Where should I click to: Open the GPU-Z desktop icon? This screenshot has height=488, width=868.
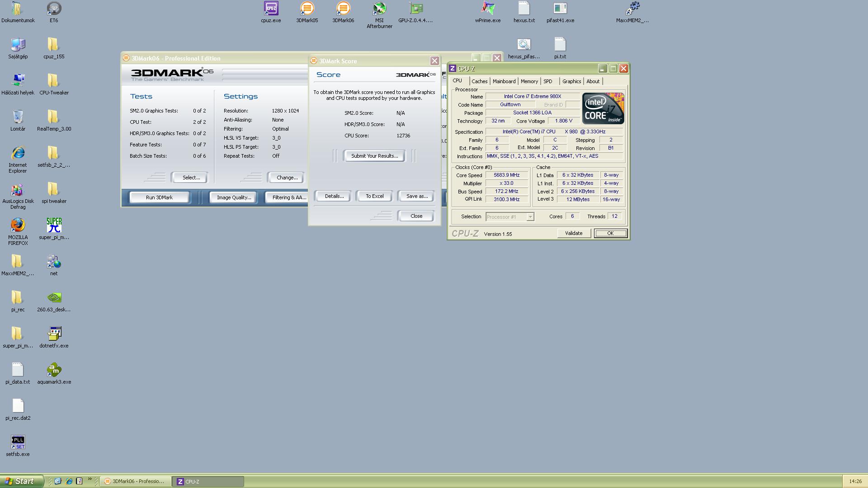click(415, 12)
